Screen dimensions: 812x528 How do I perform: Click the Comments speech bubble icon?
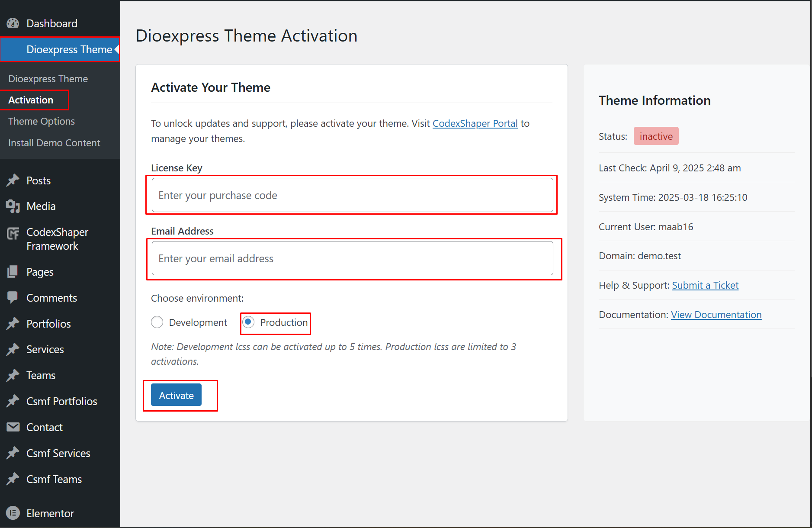tap(13, 297)
